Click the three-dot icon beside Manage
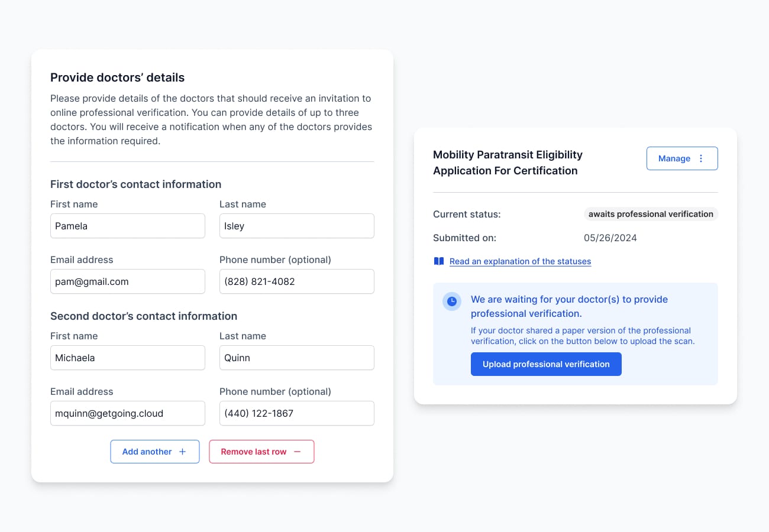 tap(701, 158)
